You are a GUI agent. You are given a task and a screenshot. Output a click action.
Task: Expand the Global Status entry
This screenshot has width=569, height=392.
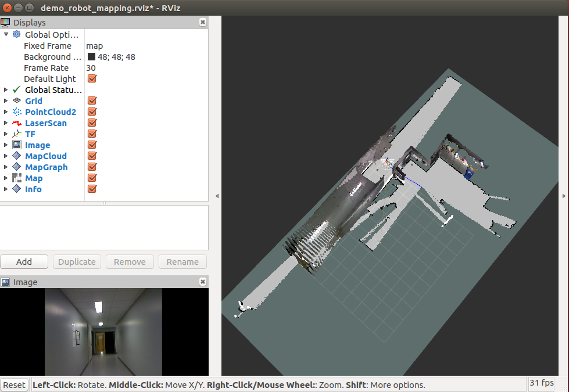coord(6,90)
